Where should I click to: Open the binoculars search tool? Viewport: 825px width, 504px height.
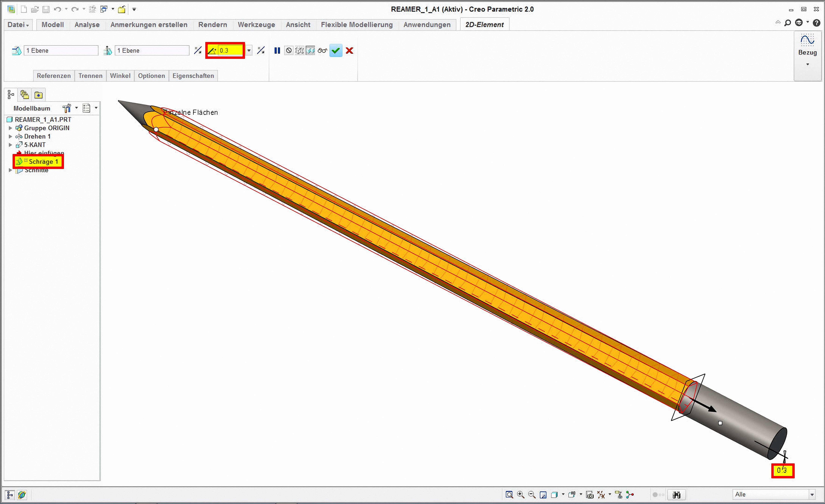(x=676, y=495)
